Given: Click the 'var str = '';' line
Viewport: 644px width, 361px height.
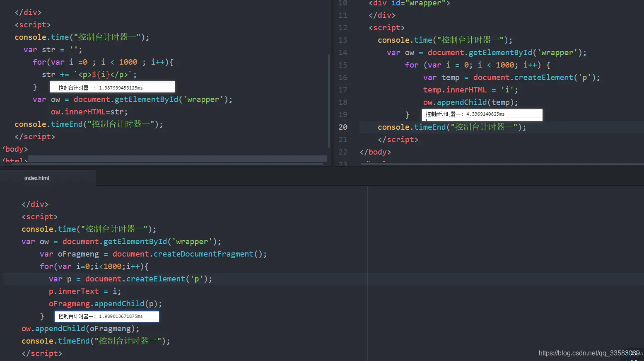Looking at the screenshot, I should pyautogui.click(x=53, y=50).
